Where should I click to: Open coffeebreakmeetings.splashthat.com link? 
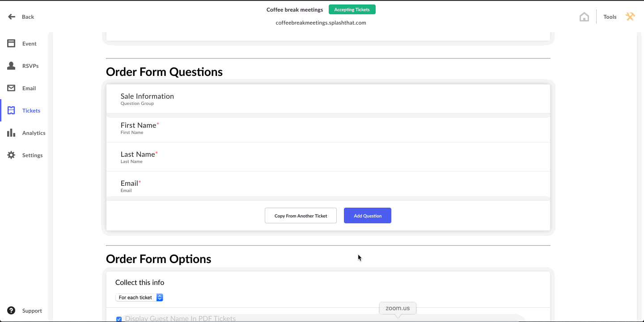[321, 23]
